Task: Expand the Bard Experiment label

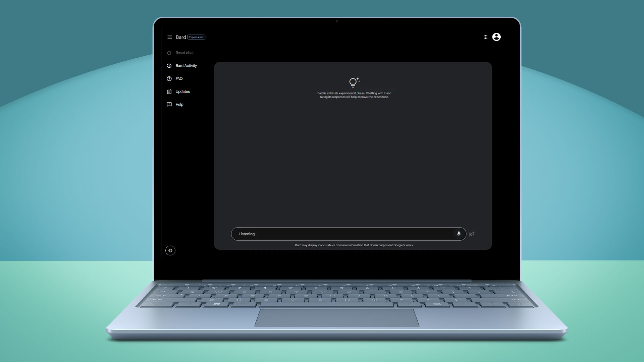Action: [196, 37]
